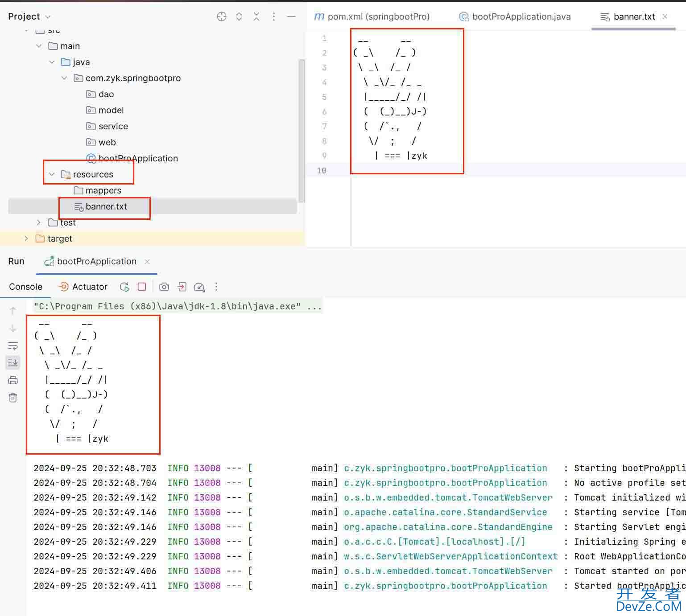Click the exit/attach arrow icon in Run toolbar
This screenshot has height=616, width=686.
(182, 287)
